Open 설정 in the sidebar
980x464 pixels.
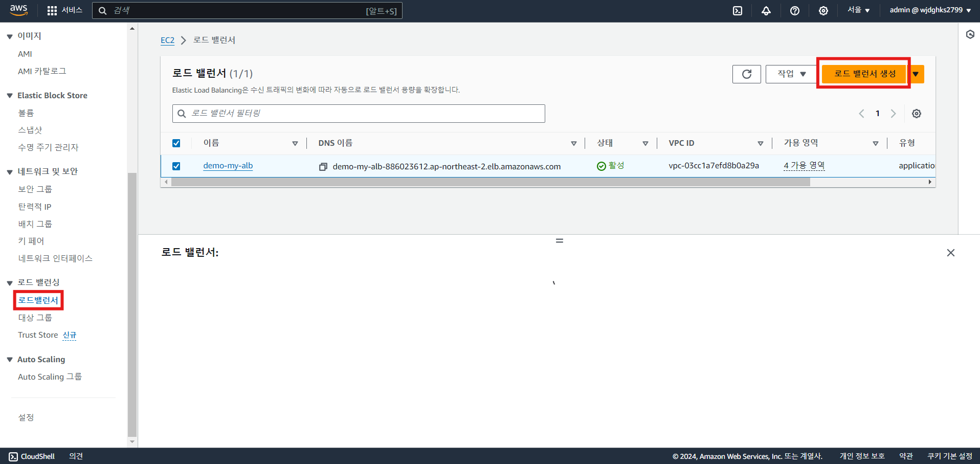pos(26,417)
